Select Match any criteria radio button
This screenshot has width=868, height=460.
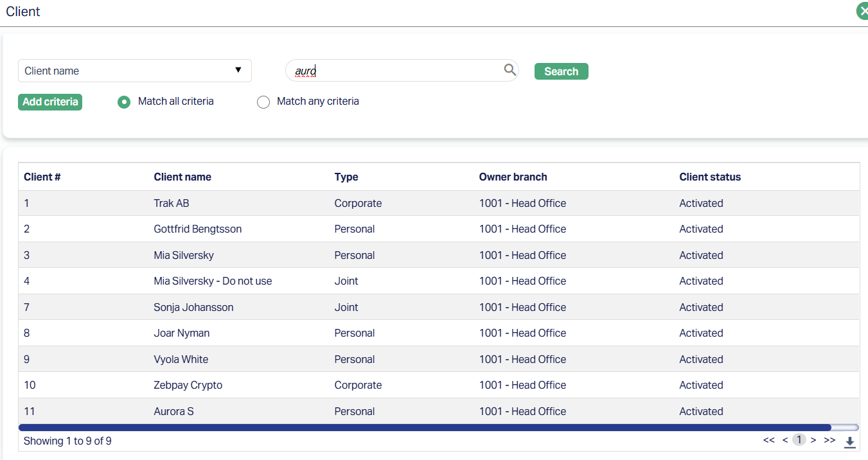click(x=263, y=102)
